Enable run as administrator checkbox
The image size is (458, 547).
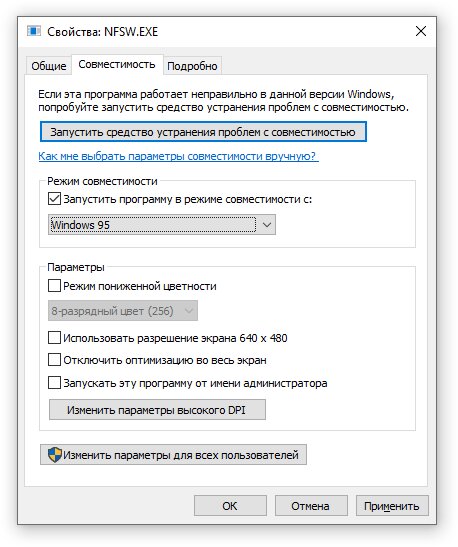(x=54, y=383)
